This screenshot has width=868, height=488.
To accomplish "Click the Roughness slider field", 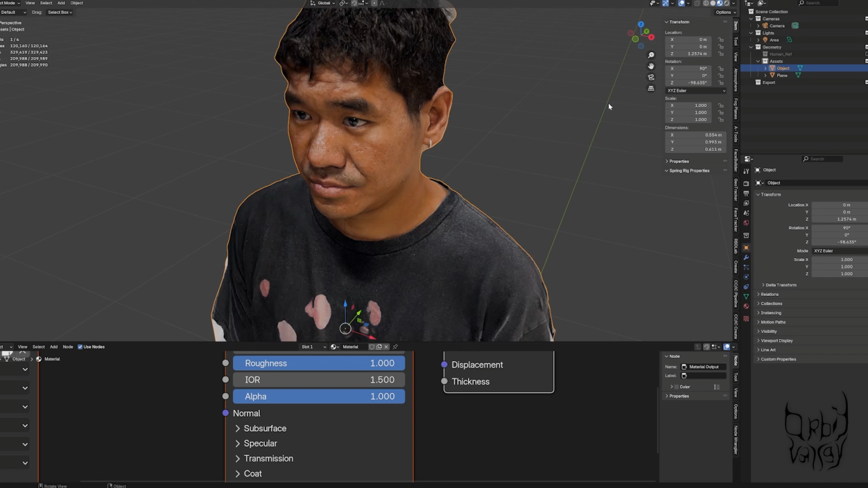I will click(x=319, y=363).
